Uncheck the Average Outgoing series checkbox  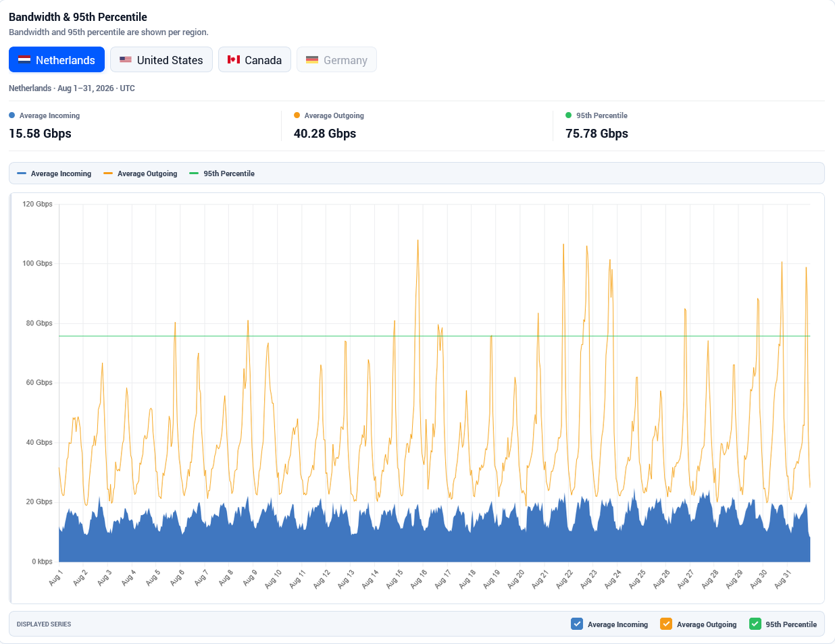click(x=666, y=624)
